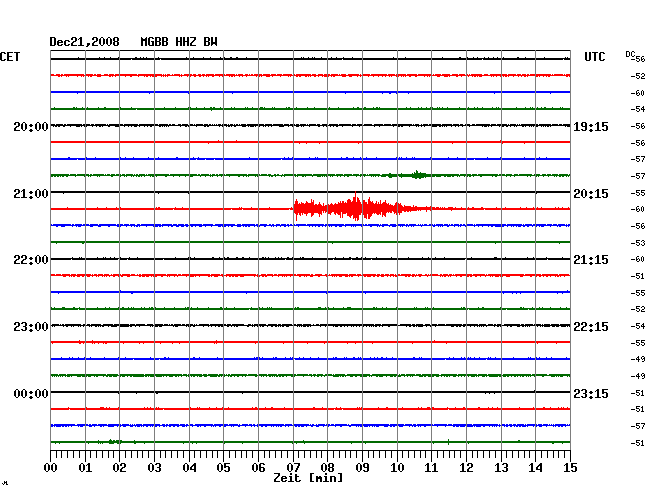650x494 pixels.
Task: Click the Zeit [min] axis title
Action: tap(308, 478)
